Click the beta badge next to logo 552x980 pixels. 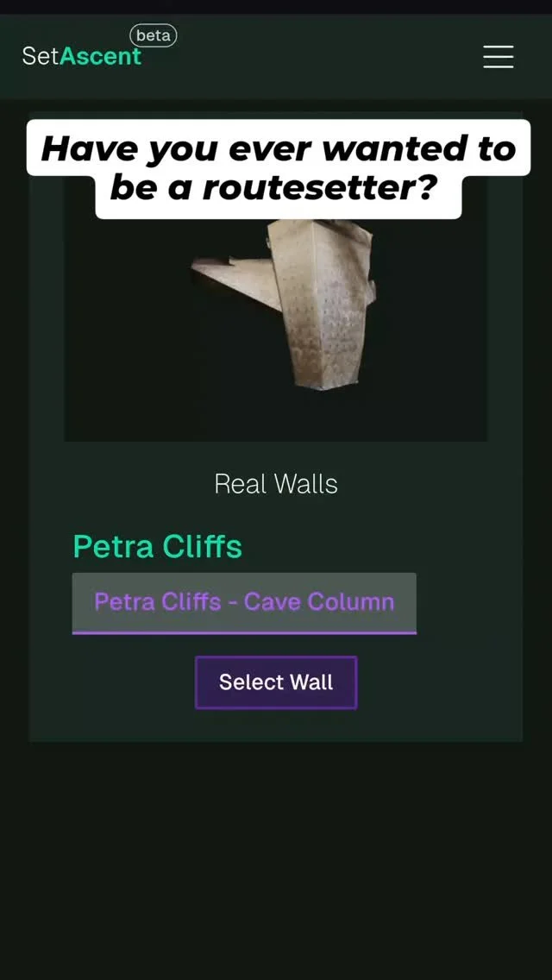pos(154,35)
